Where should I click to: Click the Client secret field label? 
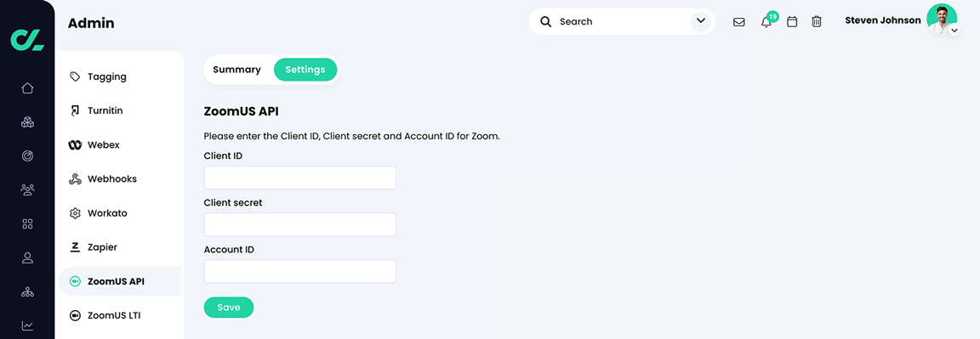click(x=233, y=202)
